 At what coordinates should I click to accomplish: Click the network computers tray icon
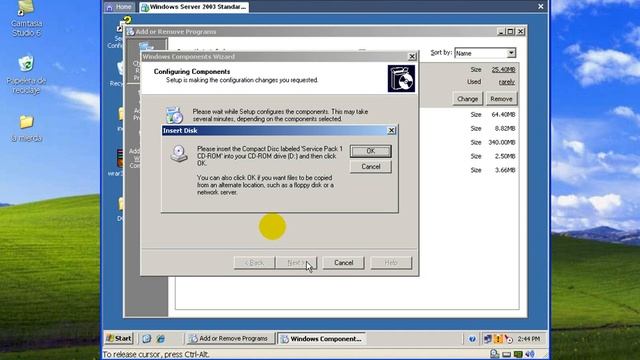coord(487,339)
